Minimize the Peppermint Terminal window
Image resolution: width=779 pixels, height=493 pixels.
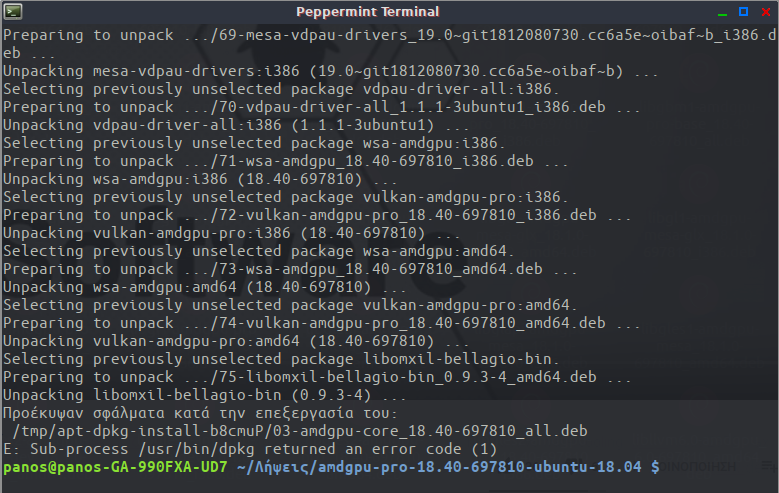tap(723, 12)
